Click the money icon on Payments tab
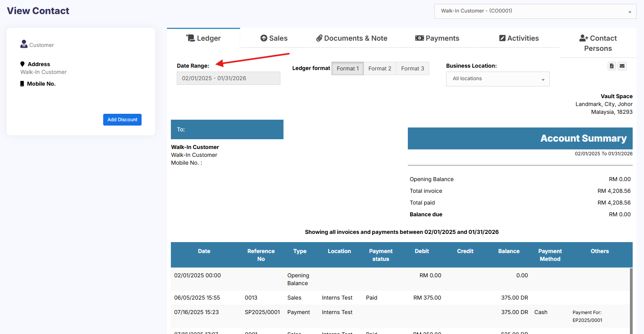Screen dimensions: 644x334 [x=419, y=38]
